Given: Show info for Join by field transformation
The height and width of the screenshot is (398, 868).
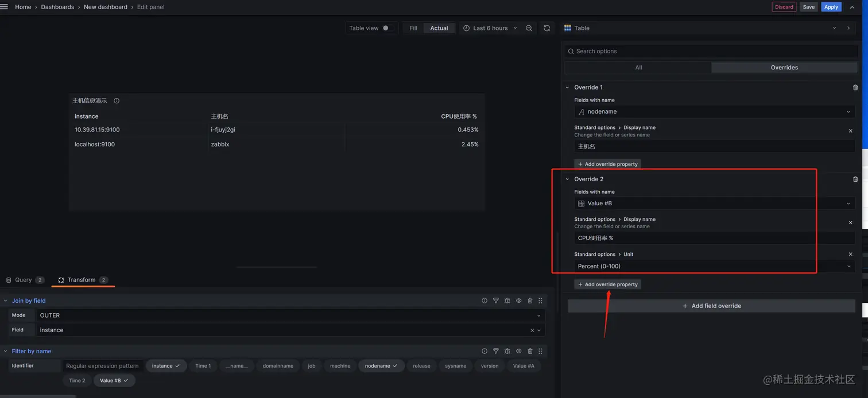Looking at the screenshot, I should [x=485, y=301].
